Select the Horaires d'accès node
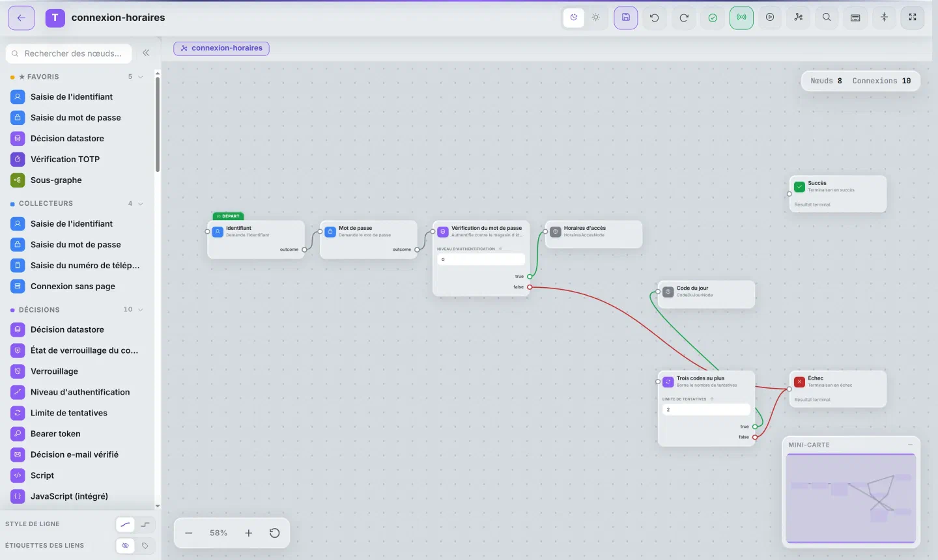Screen dimensions: 938x560 (594, 234)
